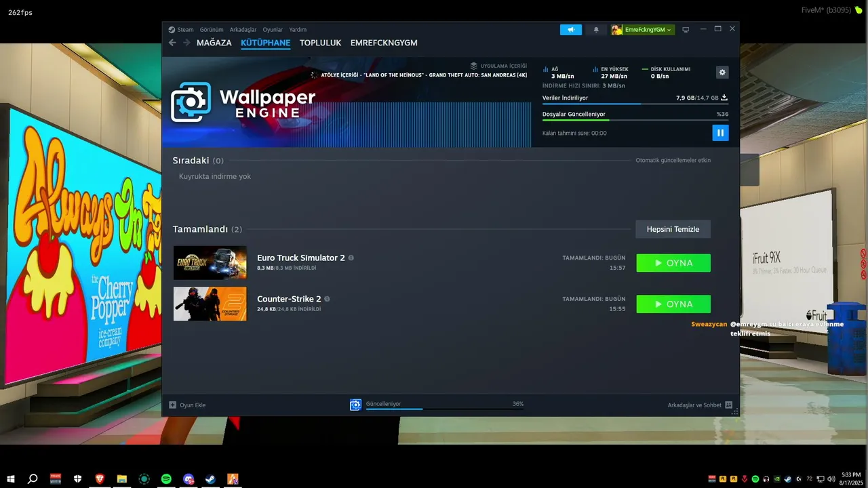Click info icon next to Euro Truck Simulator 2
868x488 pixels.
click(351, 258)
